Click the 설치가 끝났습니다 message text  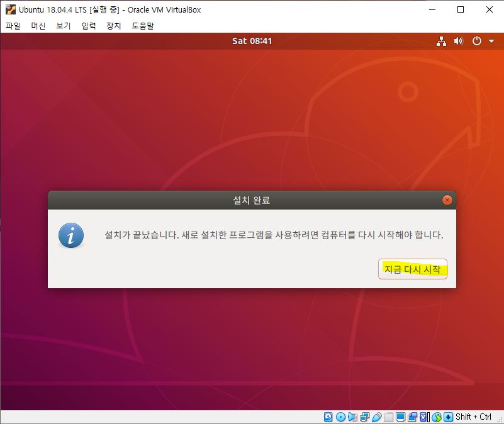[x=274, y=235]
